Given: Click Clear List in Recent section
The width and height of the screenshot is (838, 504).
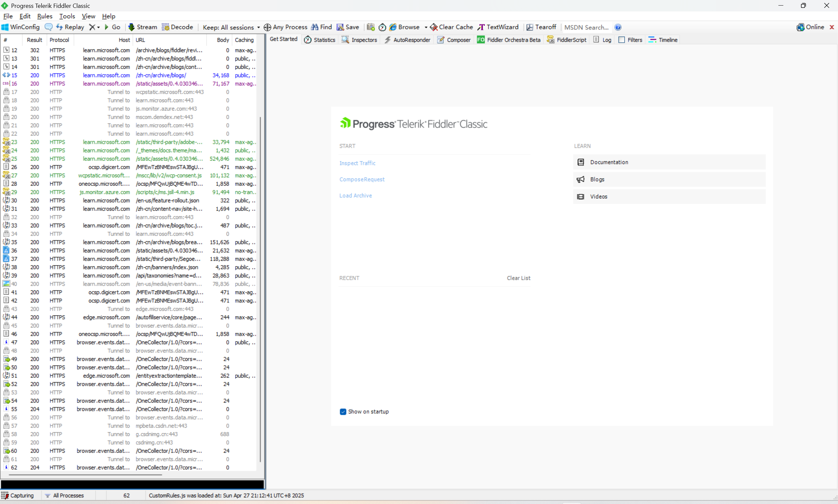Looking at the screenshot, I should point(518,278).
